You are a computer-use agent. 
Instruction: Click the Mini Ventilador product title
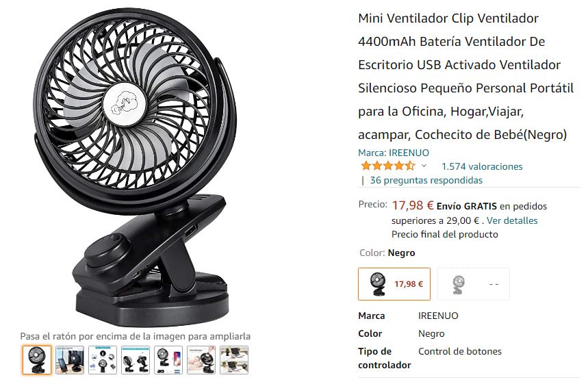coord(465,76)
